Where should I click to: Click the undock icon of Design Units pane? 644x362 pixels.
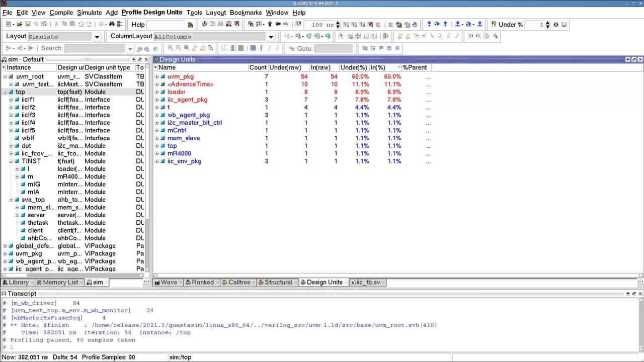tap(633, 59)
